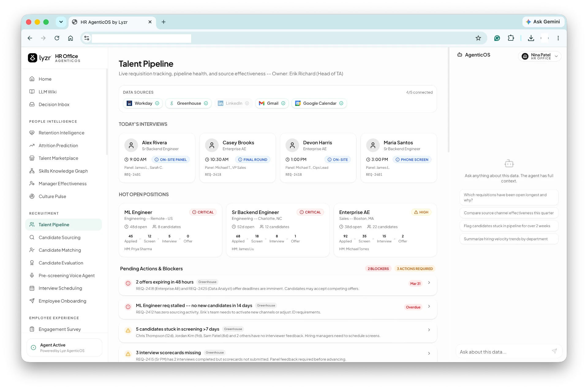Viewport: 588px width, 390px height.
Task: Open the browser three-dot menu
Action: click(x=558, y=38)
